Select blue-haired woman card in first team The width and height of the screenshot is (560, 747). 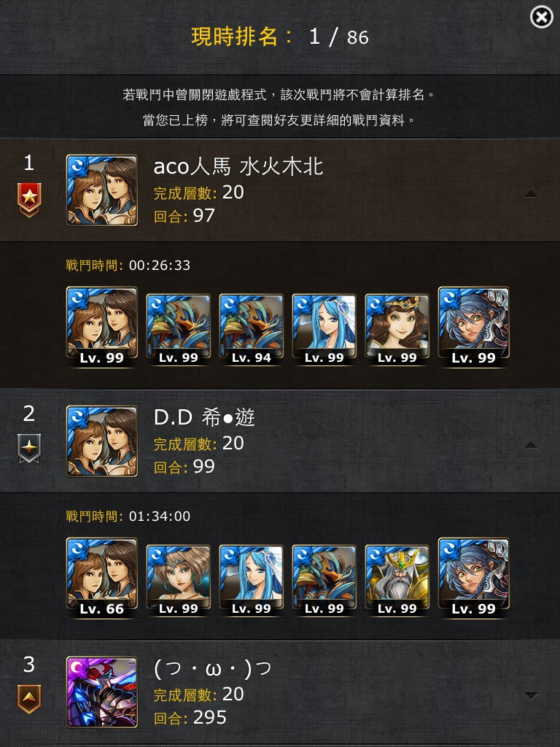[324, 329]
